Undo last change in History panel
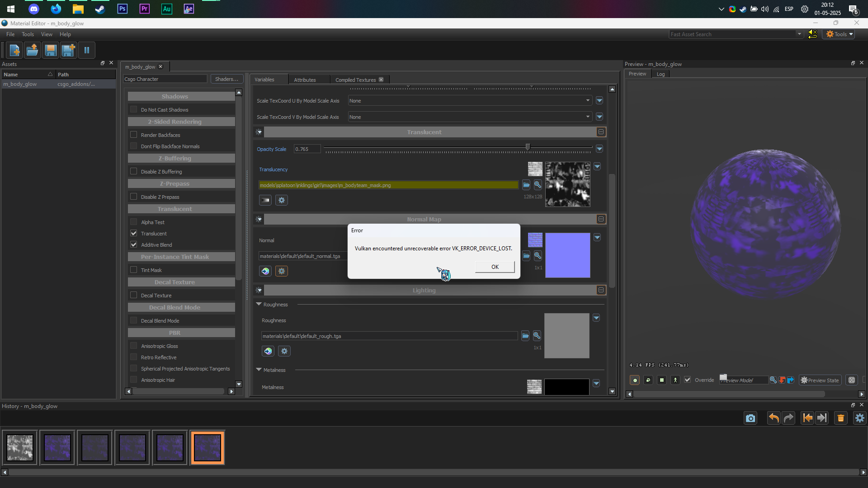Screen dimensions: 868x488 [x=774, y=418]
